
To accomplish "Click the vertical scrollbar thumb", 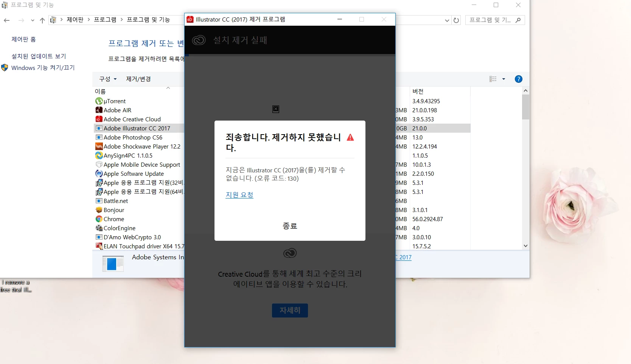I will click(x=525, y=107).
